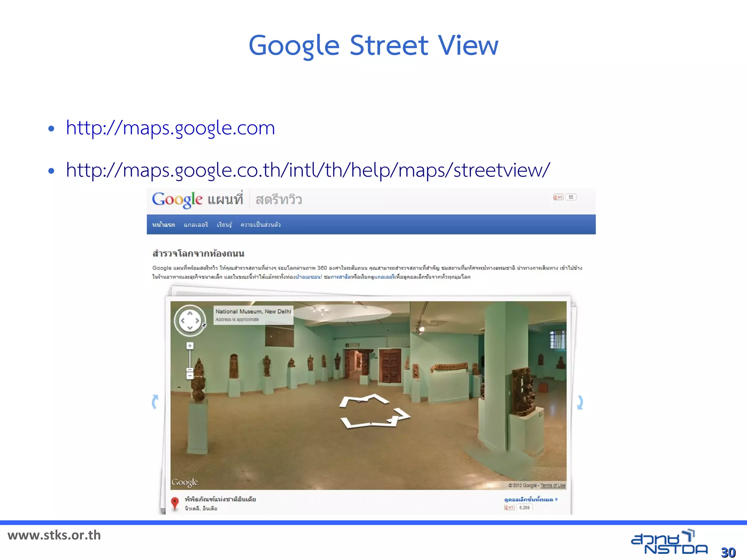
Task: Open the Terms of Use link
Action: [553, 486]
